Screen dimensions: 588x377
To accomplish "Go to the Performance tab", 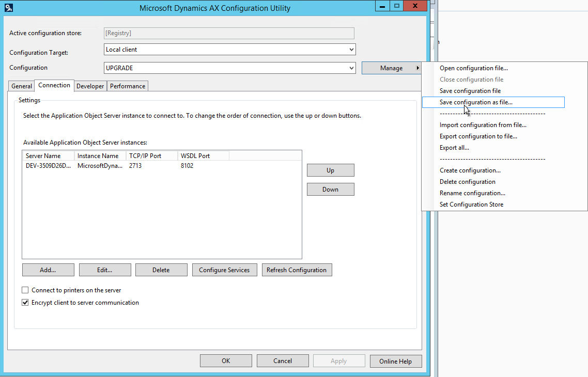I will pyautogui.click(x=128, y=86).
